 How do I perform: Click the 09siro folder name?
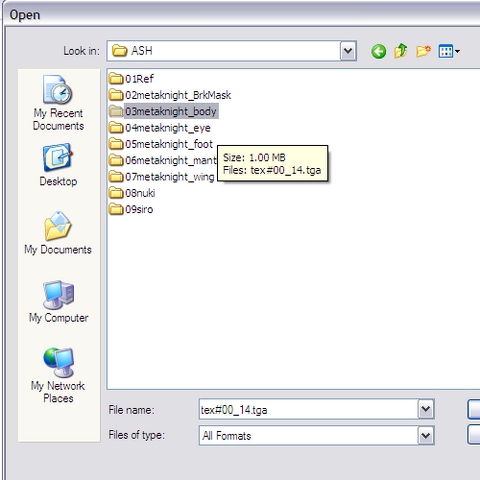pos(139,210)
